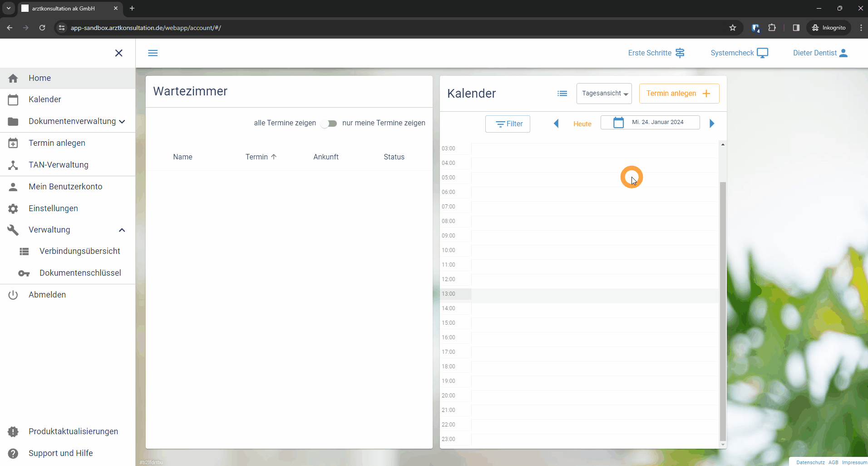The width and height of the screenshot is (868, 466).
Task: Open Dieter Dentist user profile icon
Action: [843, 53]
